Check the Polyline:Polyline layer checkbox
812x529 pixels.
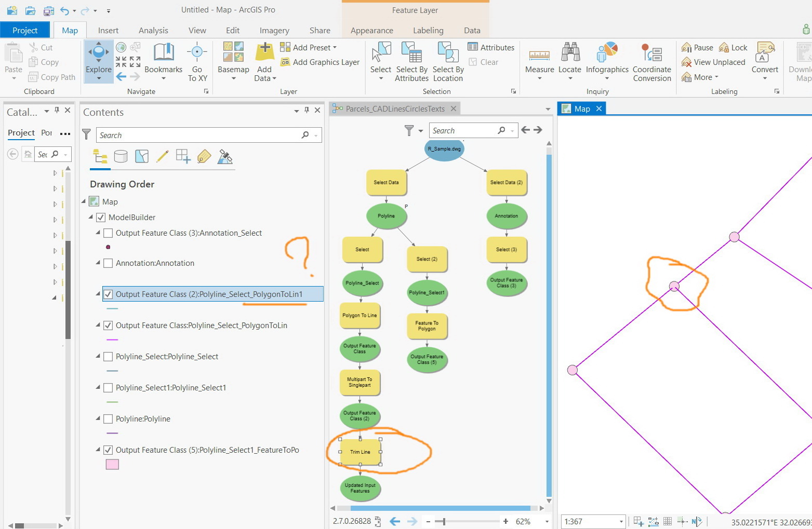coord(108,419)
